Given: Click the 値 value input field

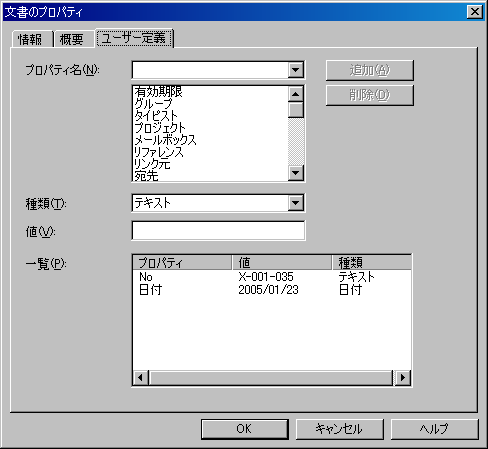Looking at the screenshot, I should click(x=218, y=230).
